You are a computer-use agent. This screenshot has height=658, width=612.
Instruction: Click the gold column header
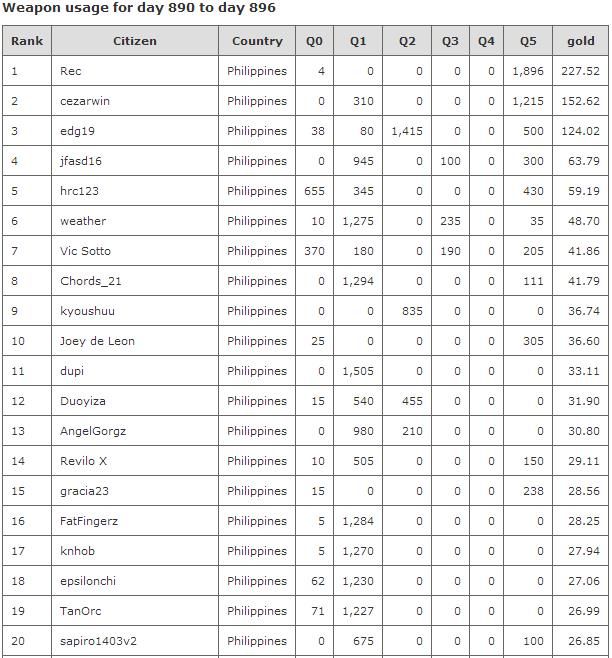pos(580,41)
